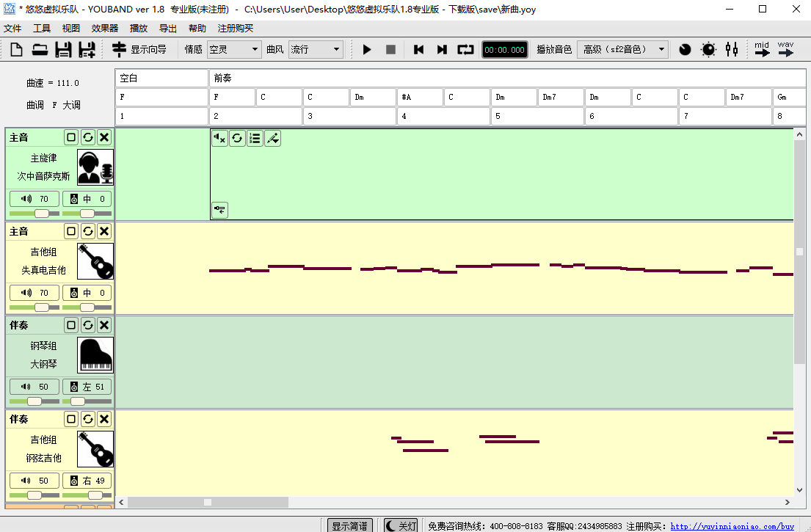Click the small arrow icon at segment bottom-left

click(220, 210)
